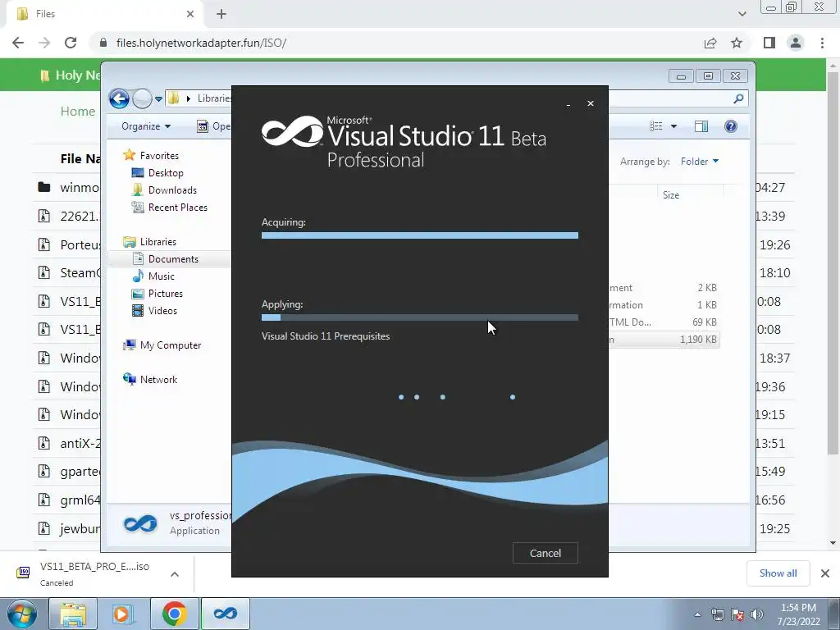This screenshot has height=630, width=840.
Task: Reload the Chrome page
Action: pos(71,43)
